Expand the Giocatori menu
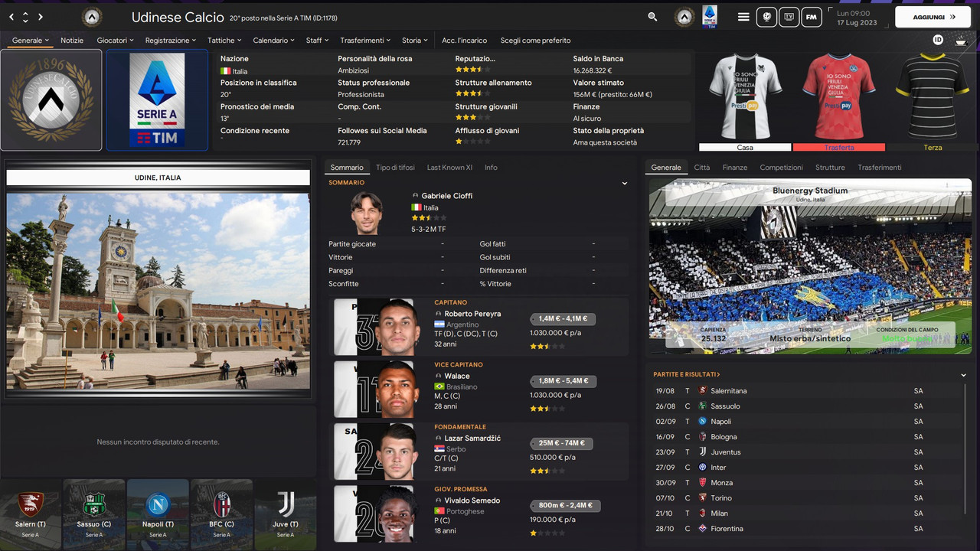980x551 pixels. click(115, 40)
